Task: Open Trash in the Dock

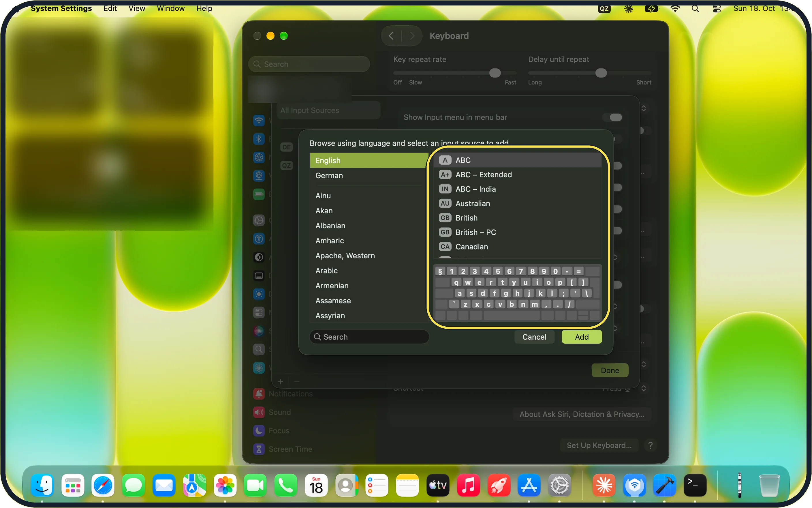Action: [x=769, y=485]
